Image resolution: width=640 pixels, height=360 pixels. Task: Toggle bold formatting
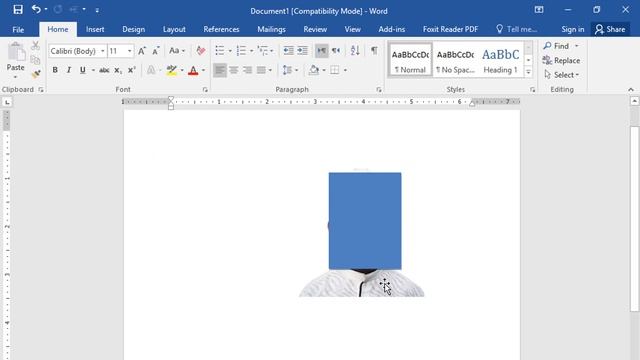pos(55,70)
